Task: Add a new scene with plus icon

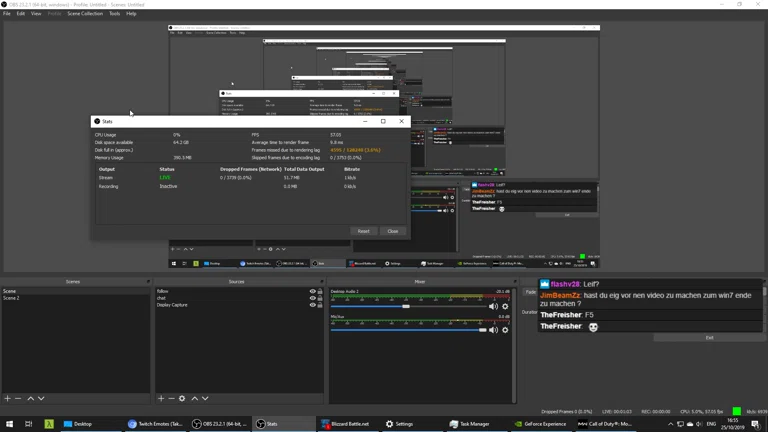Action: coord(7,398)
